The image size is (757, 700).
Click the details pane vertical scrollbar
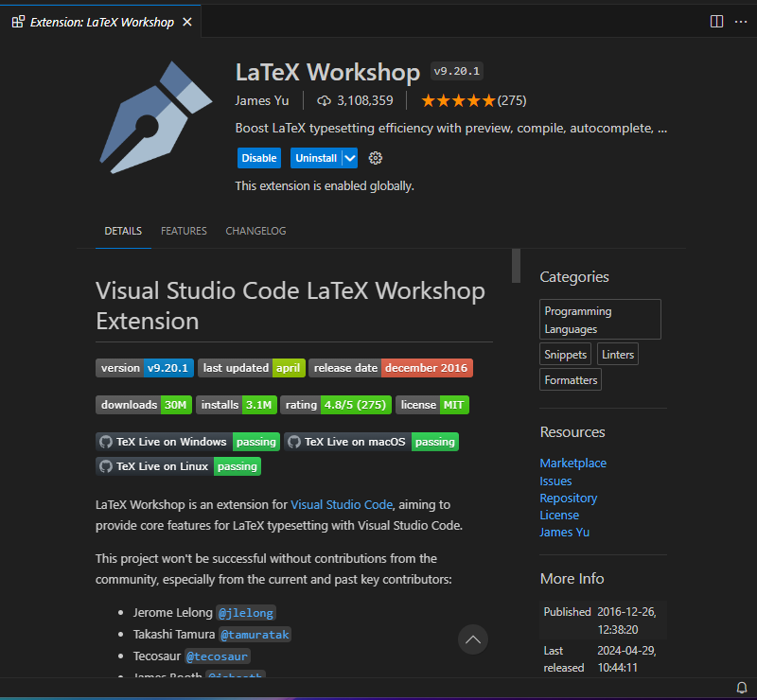tap(516, 266)
